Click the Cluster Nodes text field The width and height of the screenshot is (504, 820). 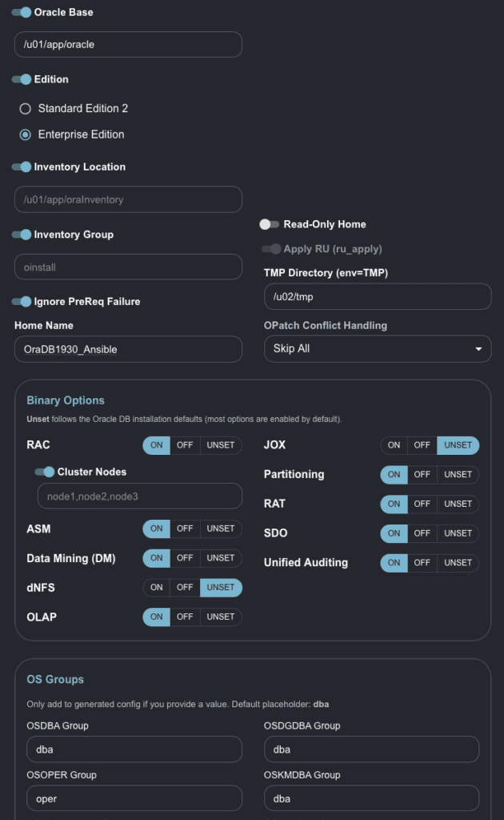(139, 496)
